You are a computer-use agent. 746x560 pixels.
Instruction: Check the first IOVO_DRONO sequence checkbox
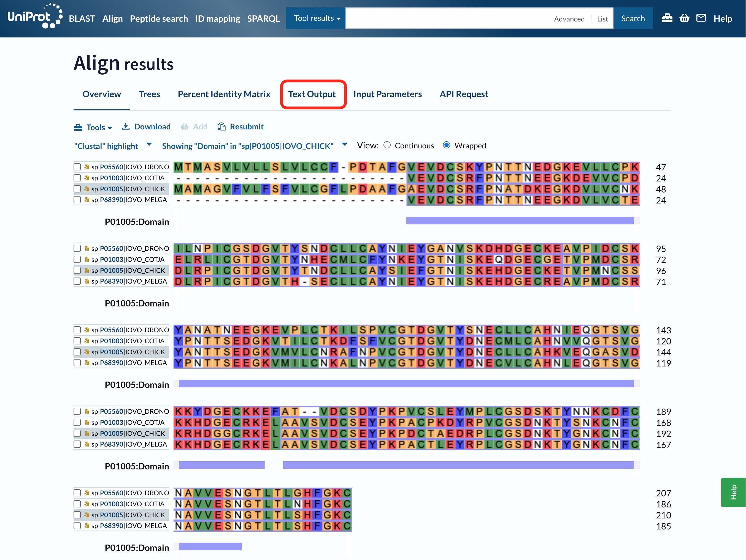(77, 167)
